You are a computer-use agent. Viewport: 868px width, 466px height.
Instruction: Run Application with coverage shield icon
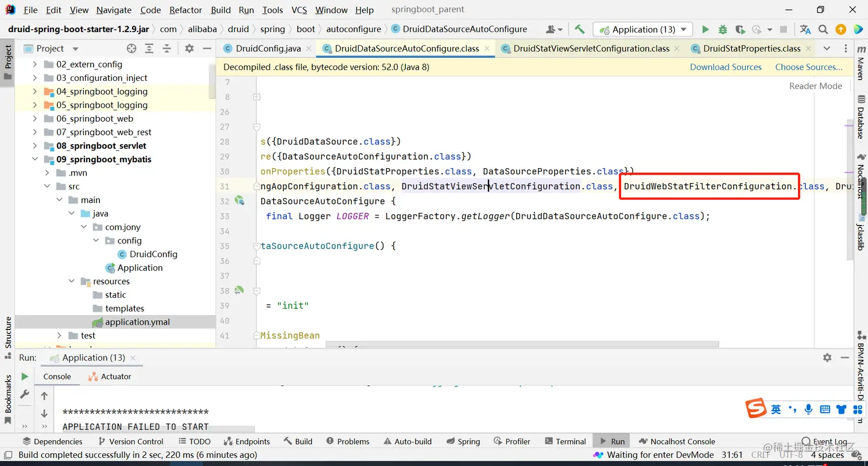point(739,29)
